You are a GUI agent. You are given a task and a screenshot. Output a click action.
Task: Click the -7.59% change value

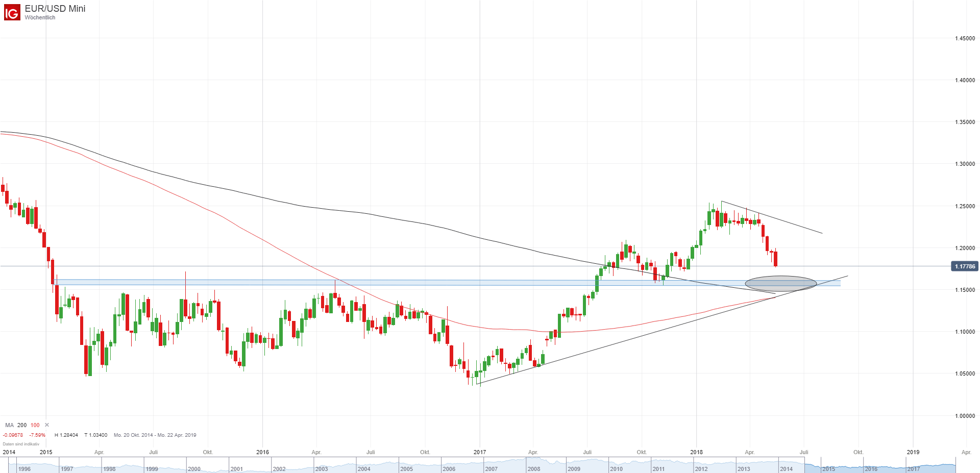tap(37, 435)
